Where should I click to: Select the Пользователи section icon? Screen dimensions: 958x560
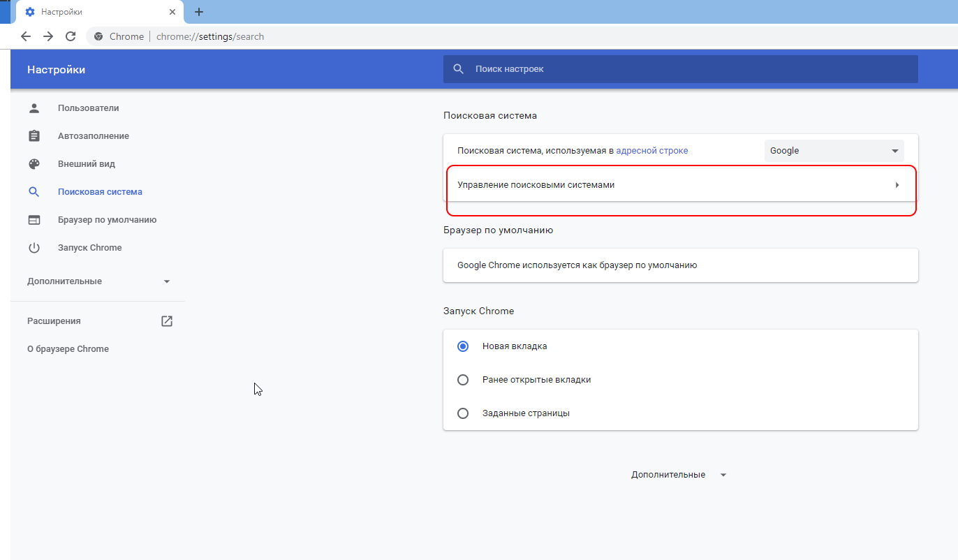pos(34,108)
